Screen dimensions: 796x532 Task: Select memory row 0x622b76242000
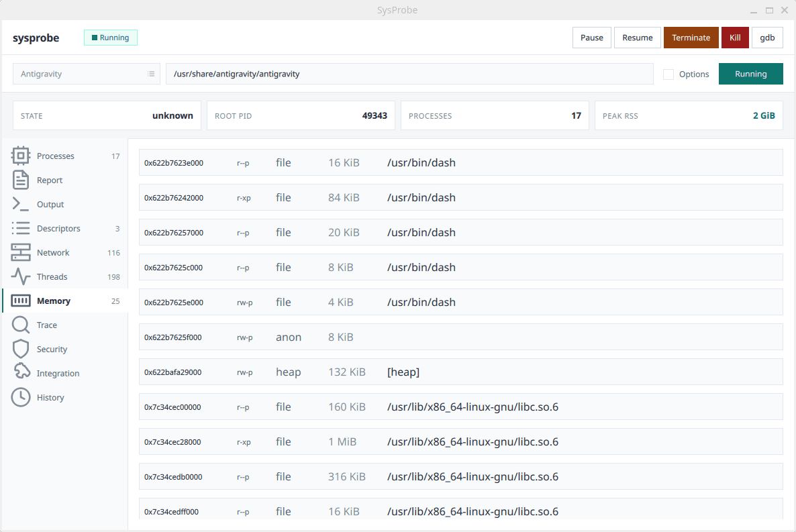coord(461,197)
